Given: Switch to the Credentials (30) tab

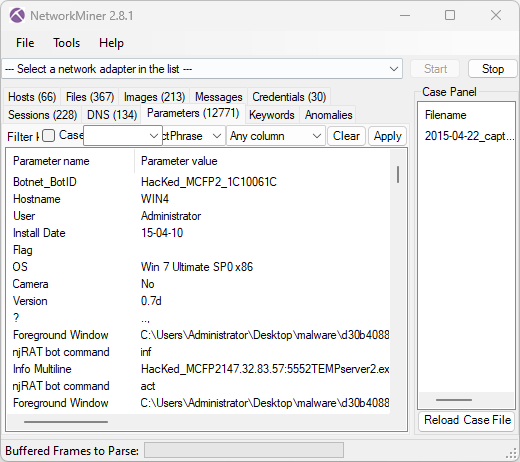Looking at the screenshot, I should click(x=289, y=97).
